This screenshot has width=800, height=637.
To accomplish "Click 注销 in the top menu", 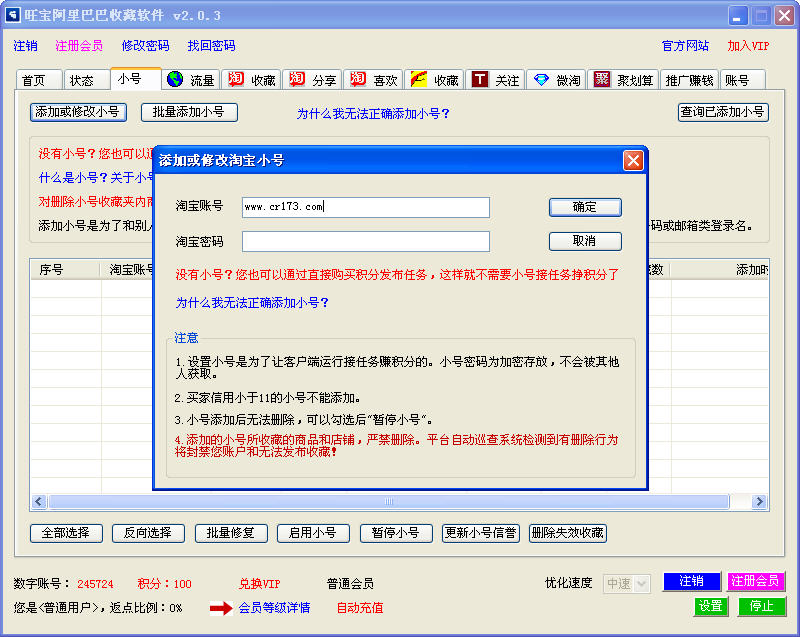I will coord(26,46).
